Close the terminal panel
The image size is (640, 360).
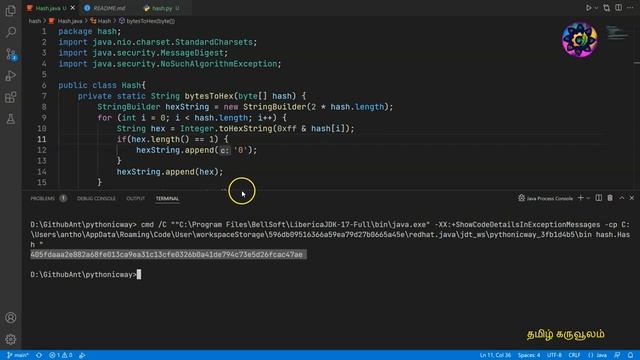[x=632, y=198]
